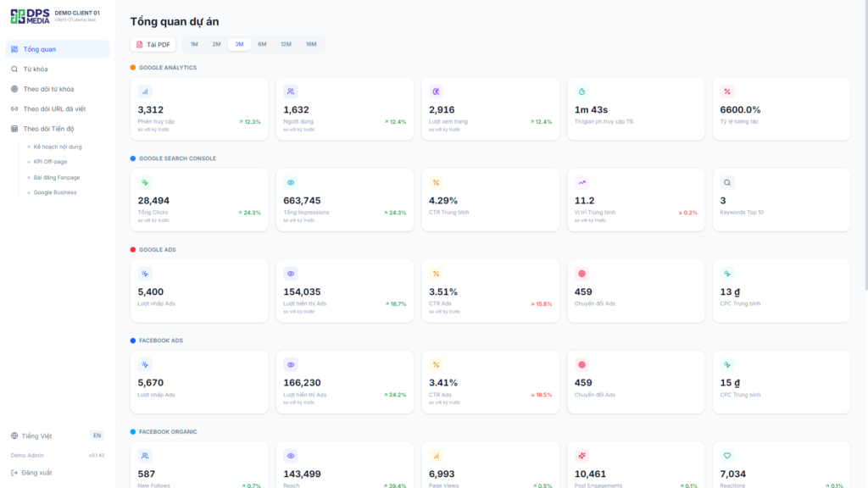The image size is (868, 488).
Task: Click the page vertical scrollbar
Action: click(x=865, y=145)
